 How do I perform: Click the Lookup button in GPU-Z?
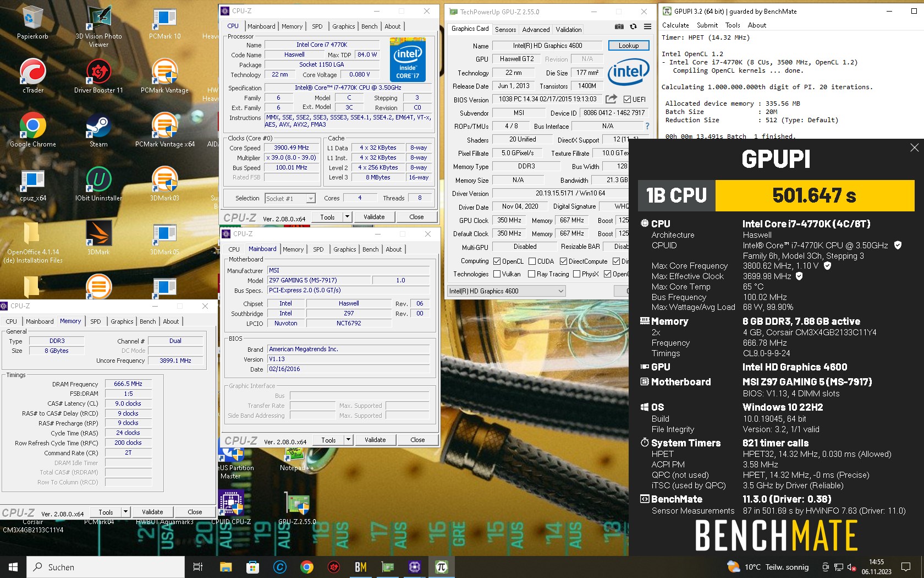pyautogui.click(x=629, y=46)
